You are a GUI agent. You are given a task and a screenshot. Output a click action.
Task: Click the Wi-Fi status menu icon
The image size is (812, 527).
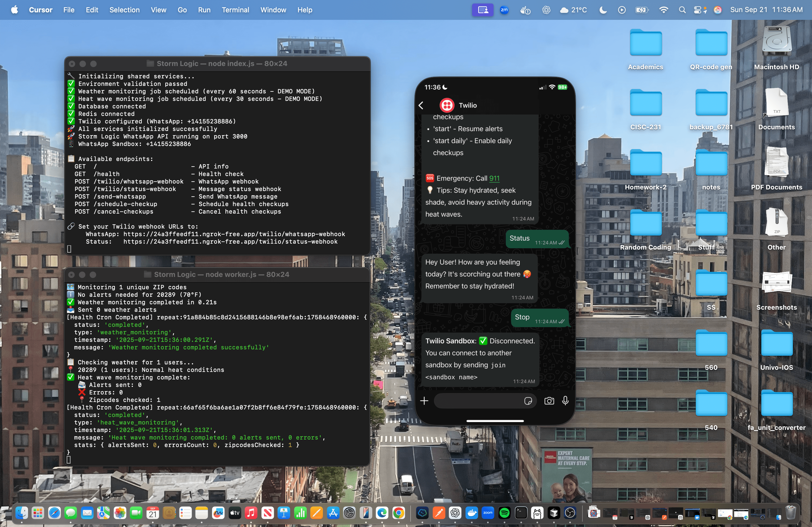point(663,10)
